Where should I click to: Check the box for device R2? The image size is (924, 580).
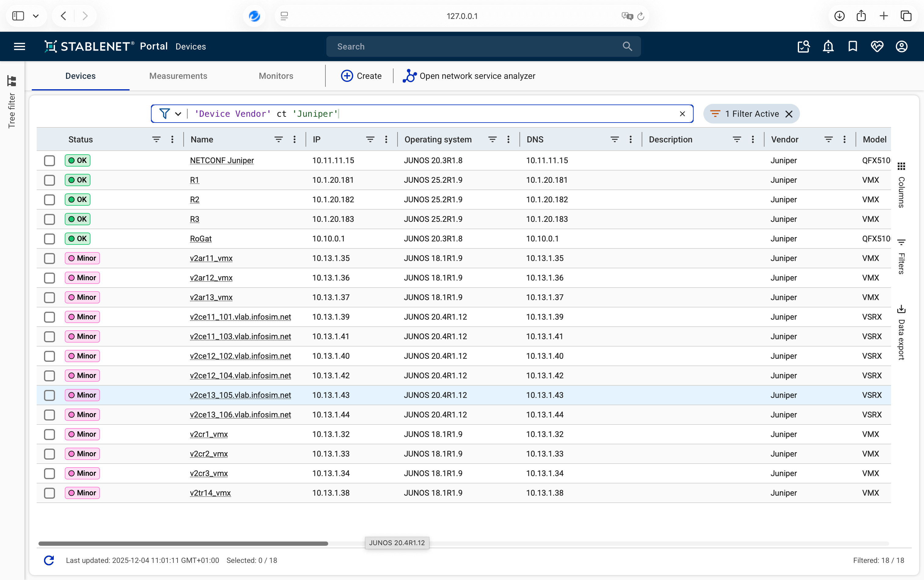[x=50, y=200]
